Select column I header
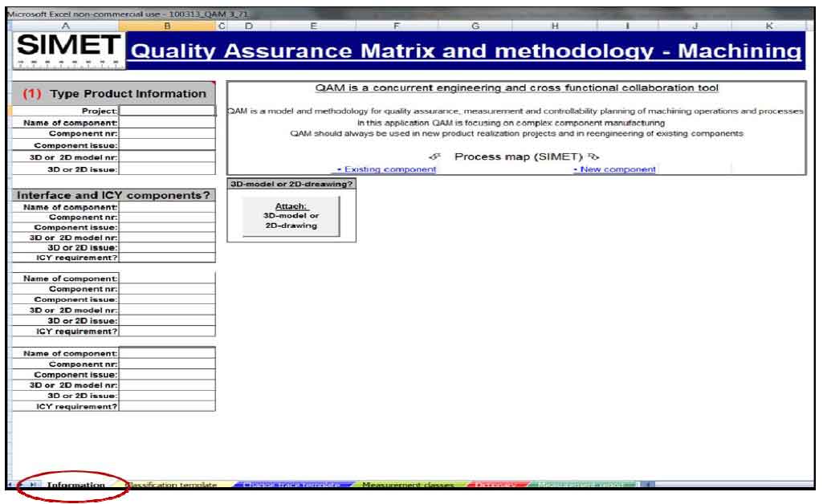823x504 pixels. click(x=627, y=26)
